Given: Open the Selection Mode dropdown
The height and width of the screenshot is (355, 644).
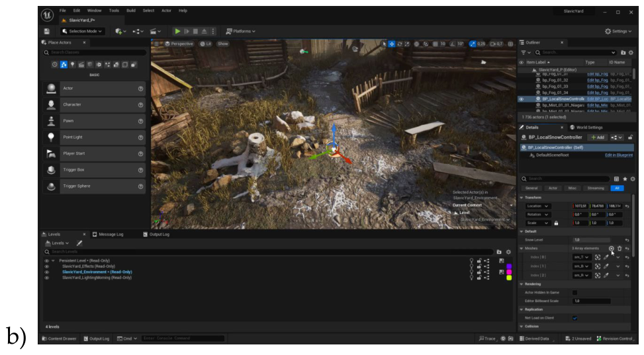Looking at the screenshot, I should click(x=82, y=31).
